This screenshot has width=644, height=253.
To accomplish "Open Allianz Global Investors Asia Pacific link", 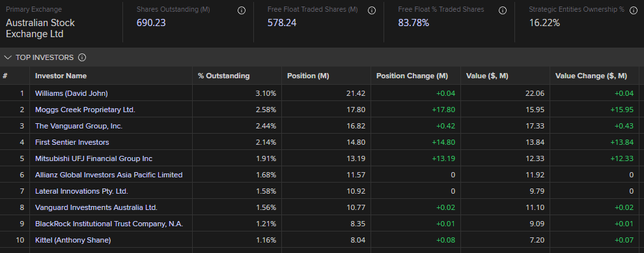I will 109,175.
